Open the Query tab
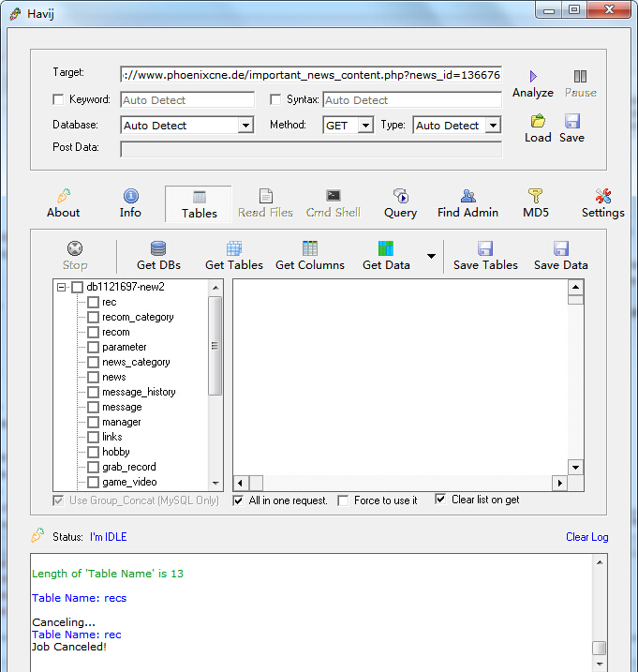The width and height of the screenshot is (638, 672). [401, 204]
